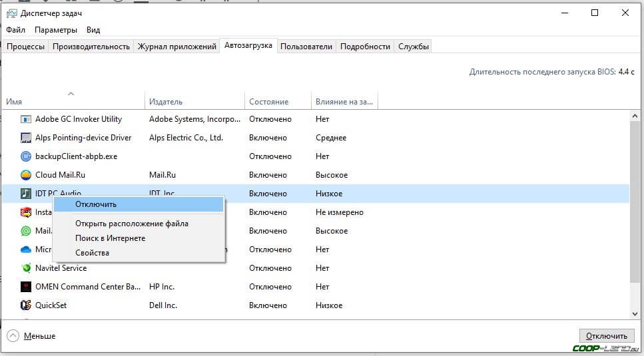Click the QuickSet icon
This screenshot has height=356, width=644.
tap(26, 305)
